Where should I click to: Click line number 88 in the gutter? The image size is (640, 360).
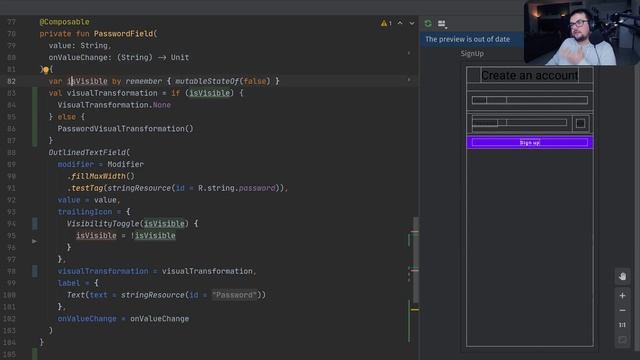click(11, 152)
